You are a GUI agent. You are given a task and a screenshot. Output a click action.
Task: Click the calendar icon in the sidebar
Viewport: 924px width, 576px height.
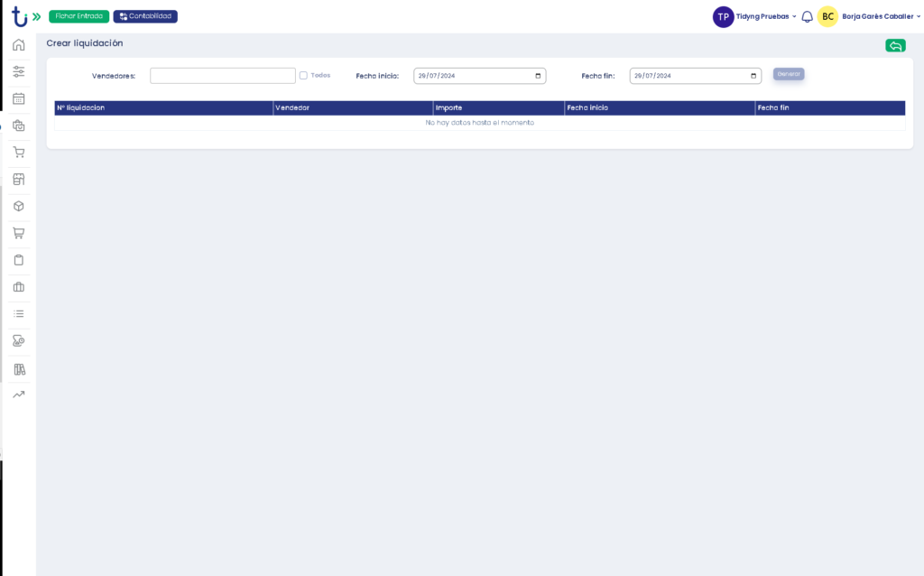pyautogui.click(x=18, y=98)
